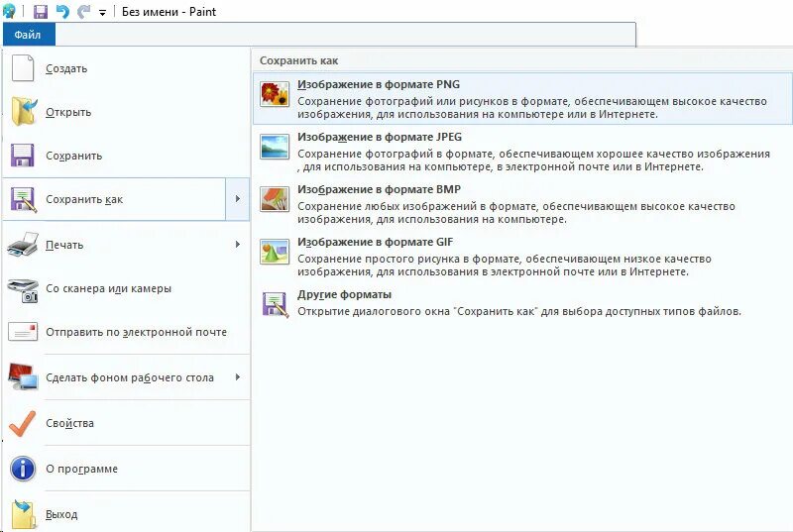Expand the Печать submenu arrow

point(238,245)
